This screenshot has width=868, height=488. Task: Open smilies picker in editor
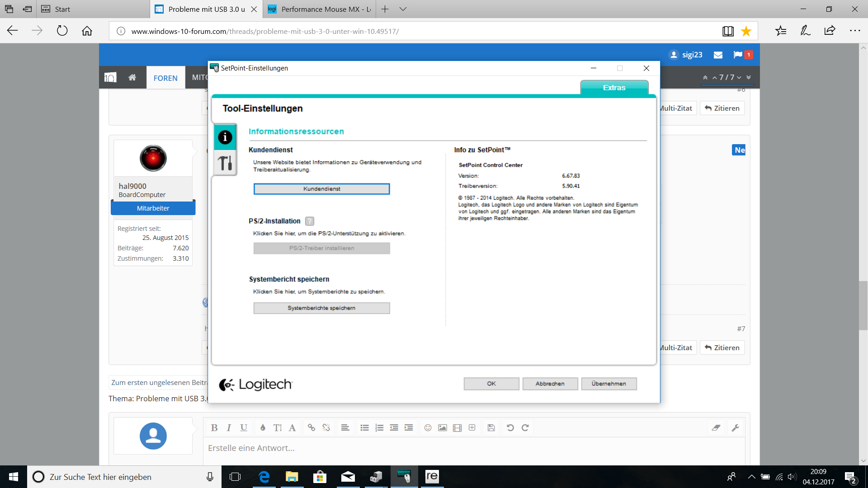click(x=428, y=427)
